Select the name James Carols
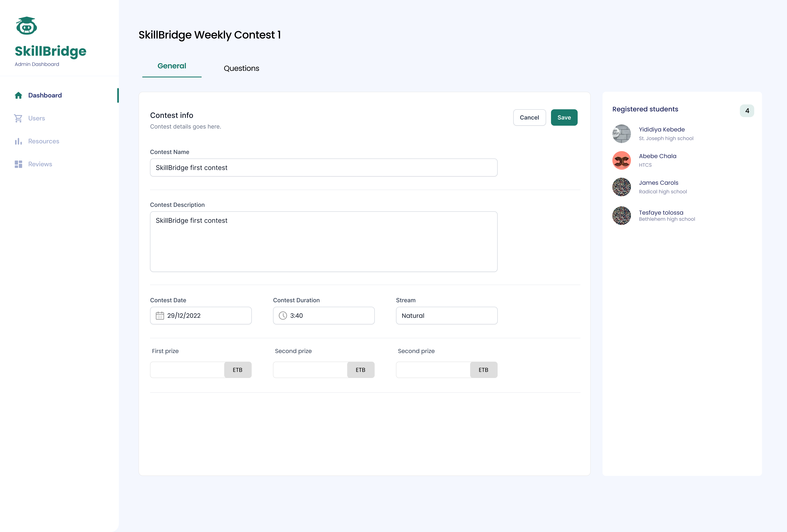This screenshot has width=787, height=532. pyautogui.click(x=659, y=183)
